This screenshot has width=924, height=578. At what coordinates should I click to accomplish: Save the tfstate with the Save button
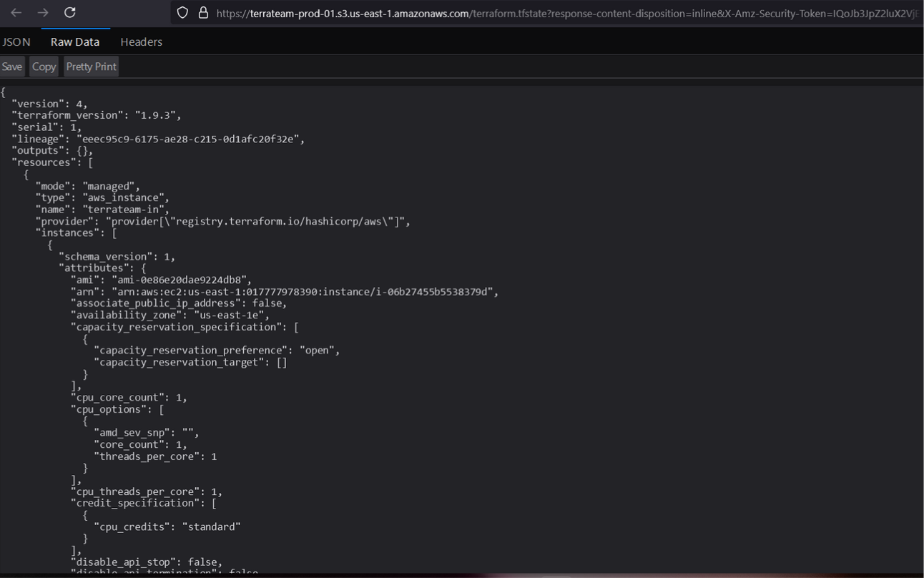12,67
